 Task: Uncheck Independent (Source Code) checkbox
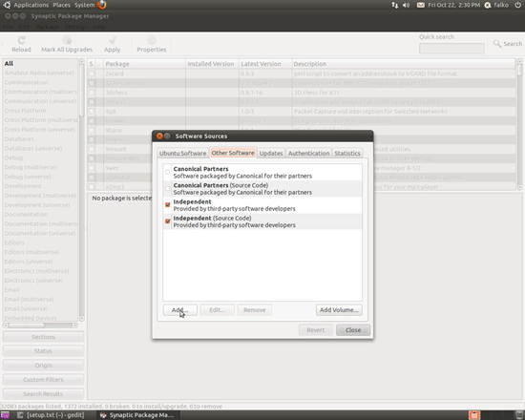click(x=168, y=221)
